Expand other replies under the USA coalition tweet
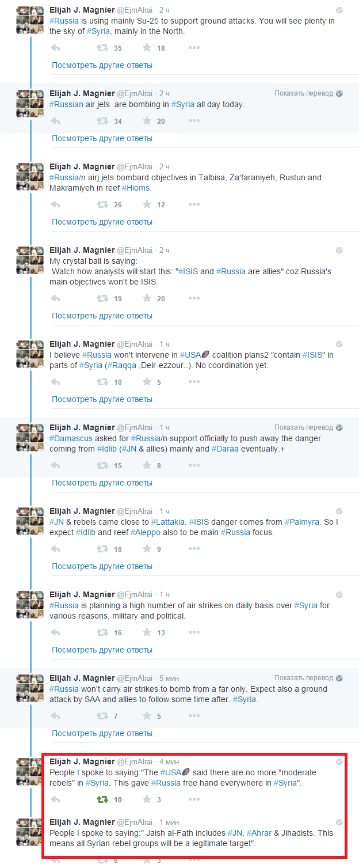Image resolution: width=359 pixels, height=868 pixels. coord(102,399)
